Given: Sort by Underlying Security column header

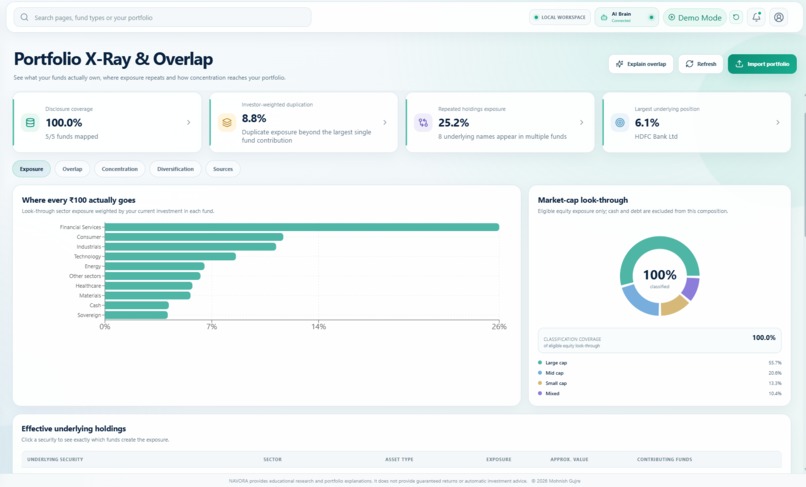Looking at the screenshot, I should click(x=55, y=459).
